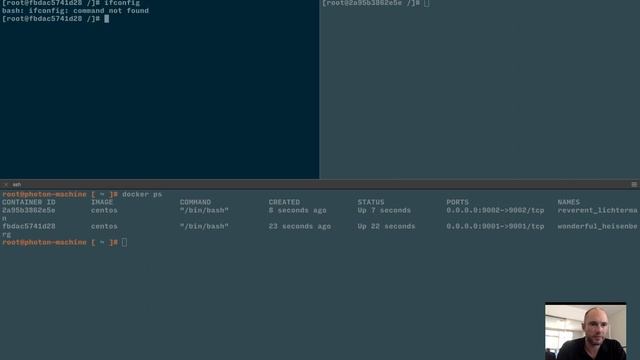Click the COMMAND column header
This screenshot has width=640, height=360.
(195, 202)
